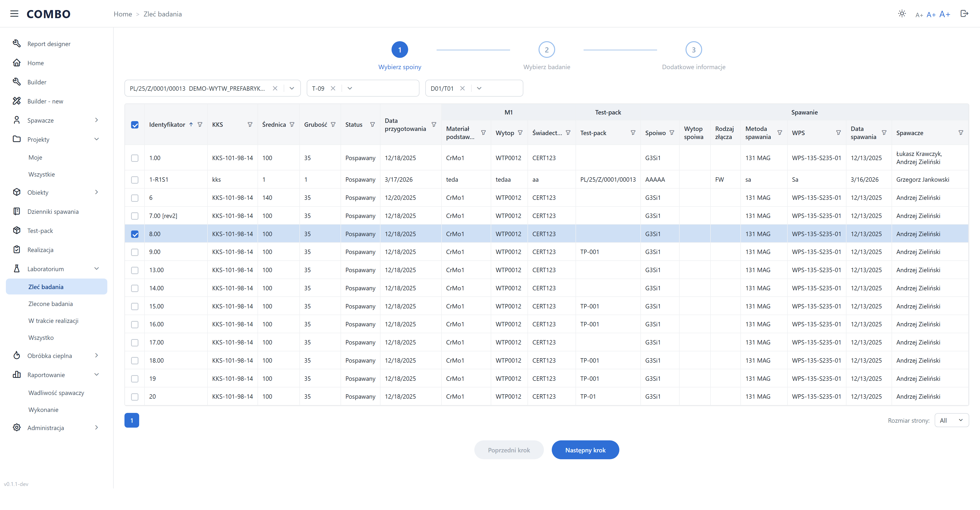Open the page size All dropdown

click(x=952, y=420)
